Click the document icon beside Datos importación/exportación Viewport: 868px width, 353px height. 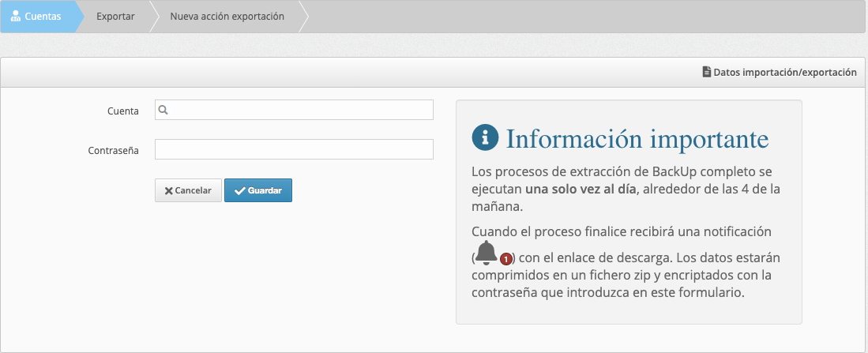tap(707, 72)
